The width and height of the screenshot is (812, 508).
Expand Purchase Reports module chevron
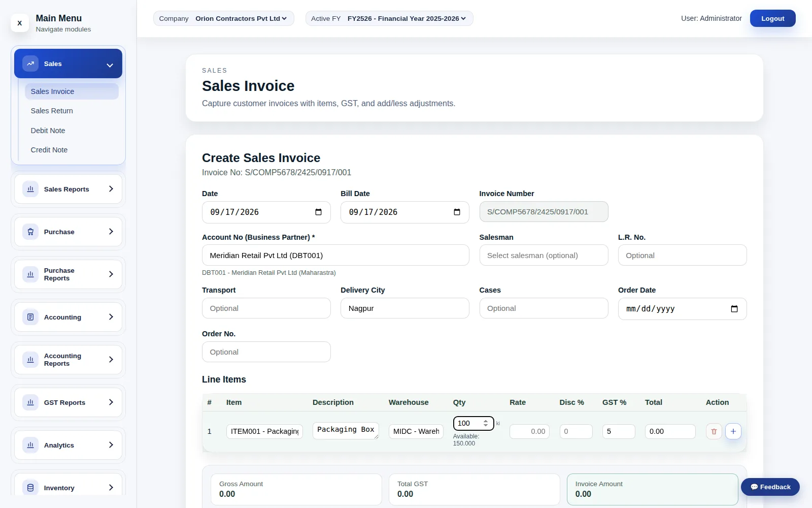(111, 274)
